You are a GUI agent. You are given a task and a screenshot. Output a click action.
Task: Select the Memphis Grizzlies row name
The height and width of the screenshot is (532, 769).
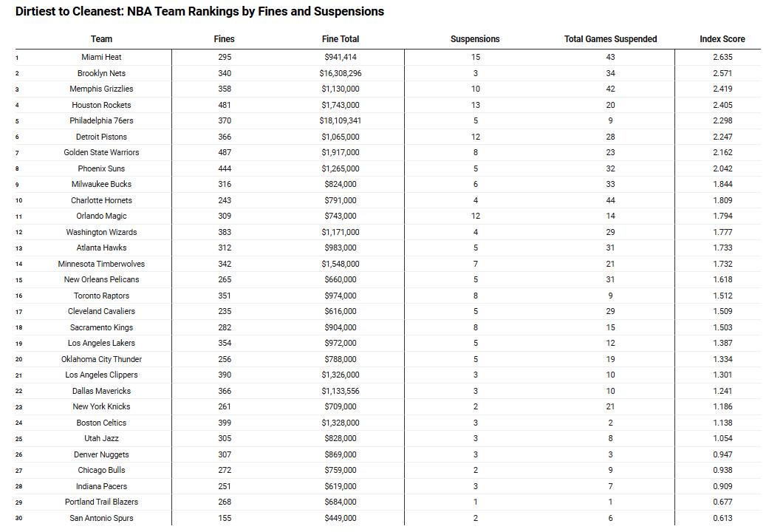pos(101,89)
